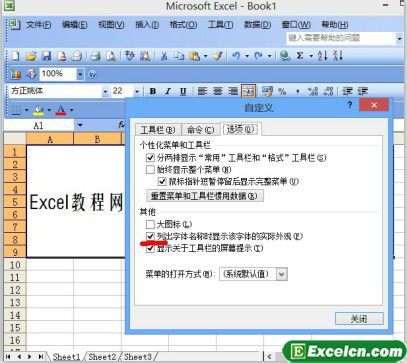
Task: Sort descending with the Z-A icon
Action: pyautogui.click(x=338, y=56)
